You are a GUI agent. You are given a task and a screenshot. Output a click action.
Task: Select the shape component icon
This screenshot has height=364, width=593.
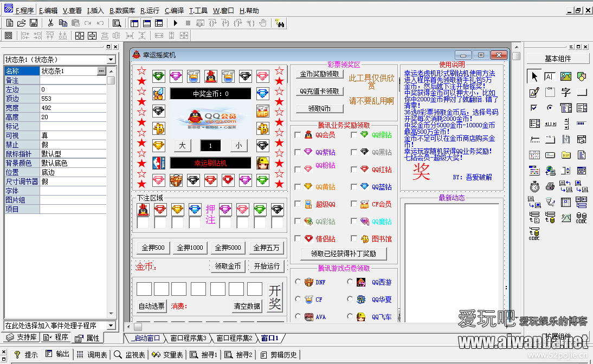(582, 77)
